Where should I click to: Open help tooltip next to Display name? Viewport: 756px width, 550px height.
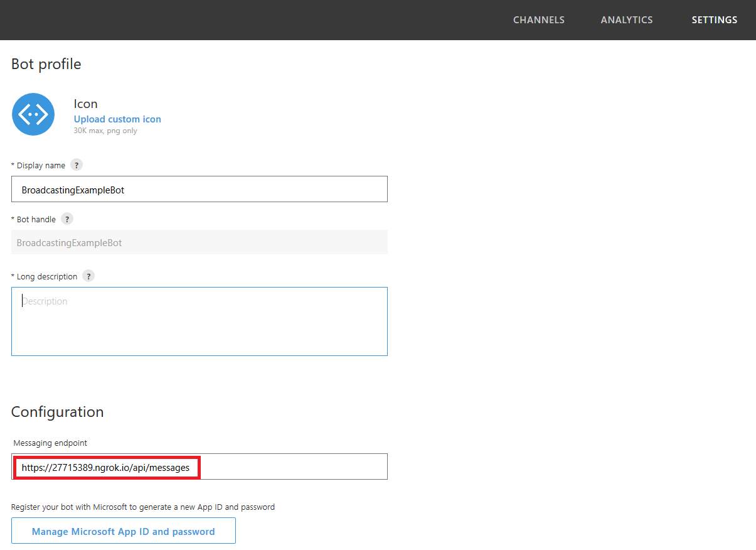(77, 165)
